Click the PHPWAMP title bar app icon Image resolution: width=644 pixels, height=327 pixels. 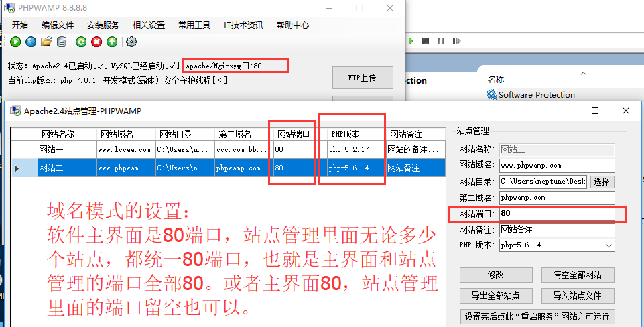(x=9, y=8)
